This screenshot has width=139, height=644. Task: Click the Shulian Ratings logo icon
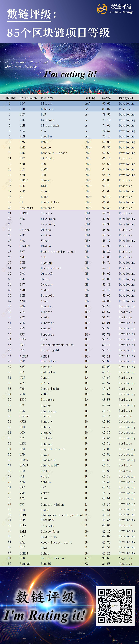coord(102,9)
